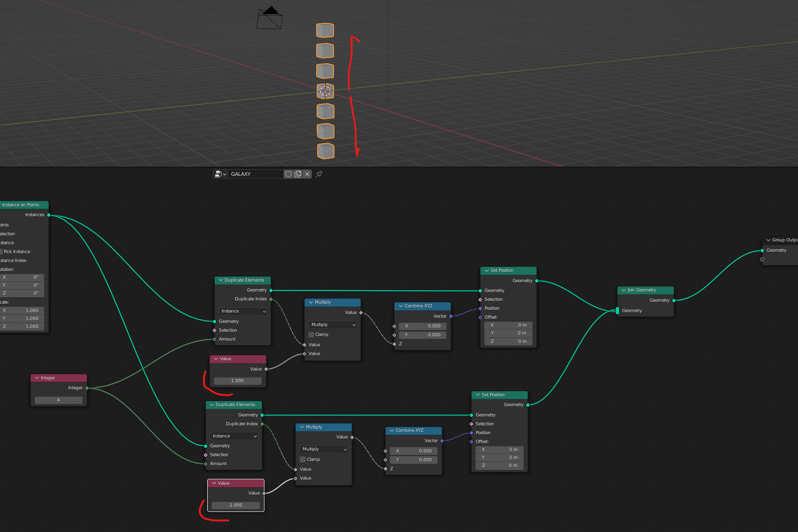The width and height of the screenshot is (798, 532).
Task: Click the Value field showing -1.000
Action: point(235,505)
